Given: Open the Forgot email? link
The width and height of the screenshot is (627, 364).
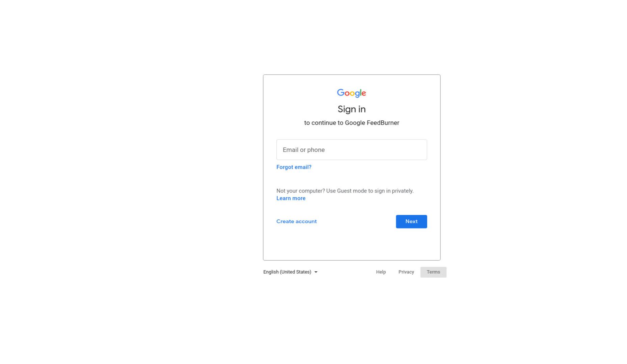Looking at the screenshot, I should [x=294, y=167].
